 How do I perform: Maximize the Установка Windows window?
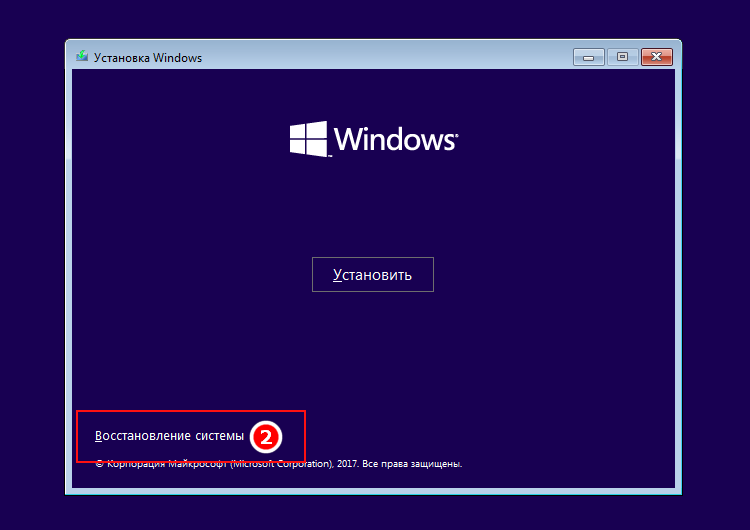coord(622,57)
